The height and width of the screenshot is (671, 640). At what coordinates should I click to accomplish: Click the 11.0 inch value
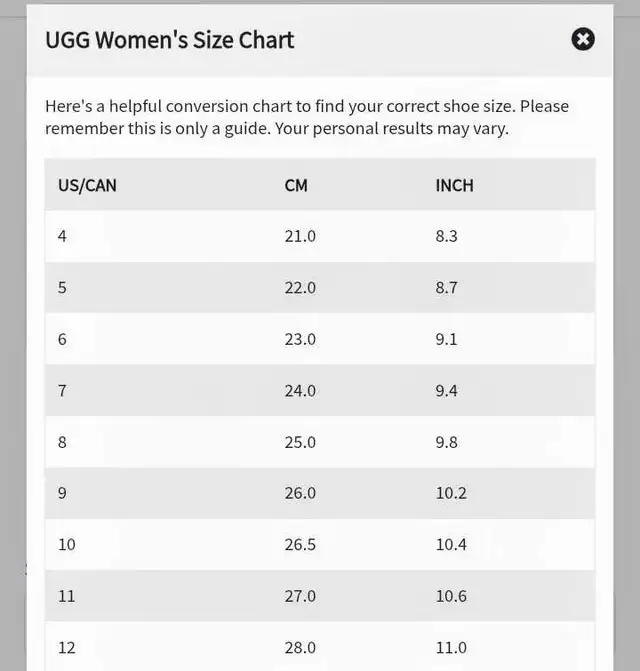[451, 647]
